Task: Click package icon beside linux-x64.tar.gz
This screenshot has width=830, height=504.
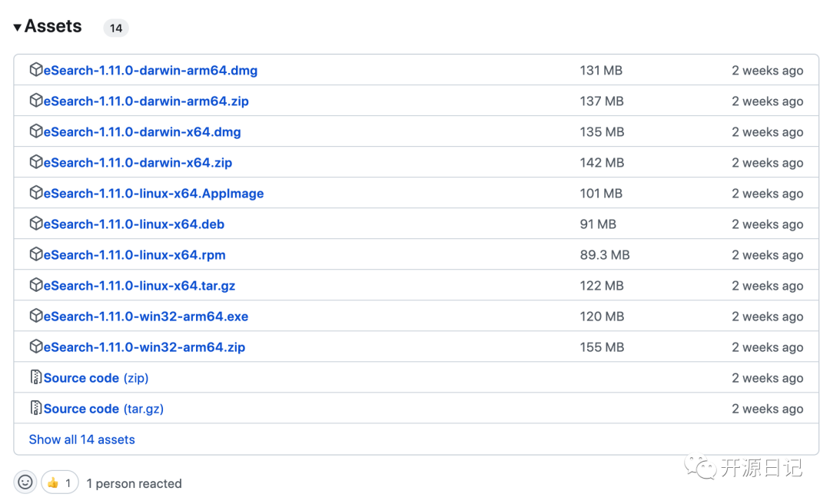Action: point(35,284)
